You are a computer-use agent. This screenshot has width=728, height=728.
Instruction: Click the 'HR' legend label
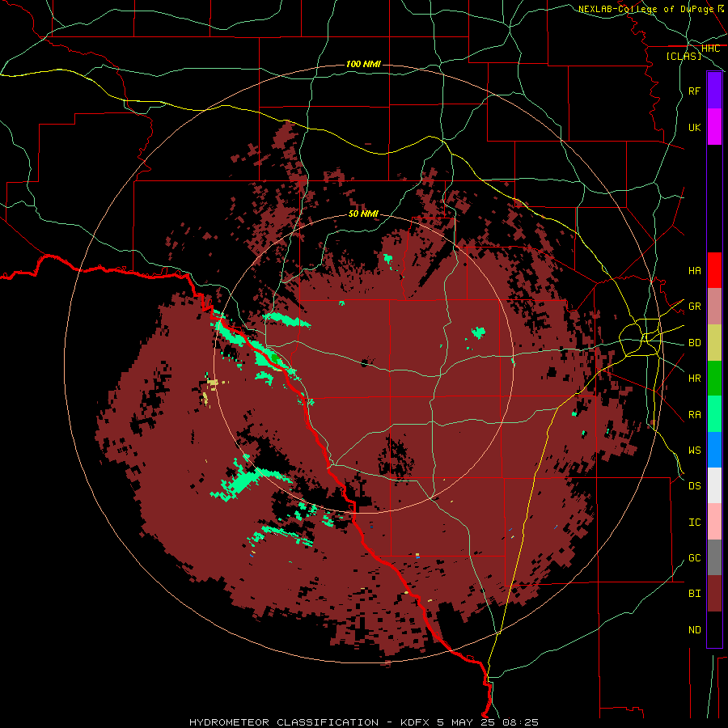coord(694,379)
